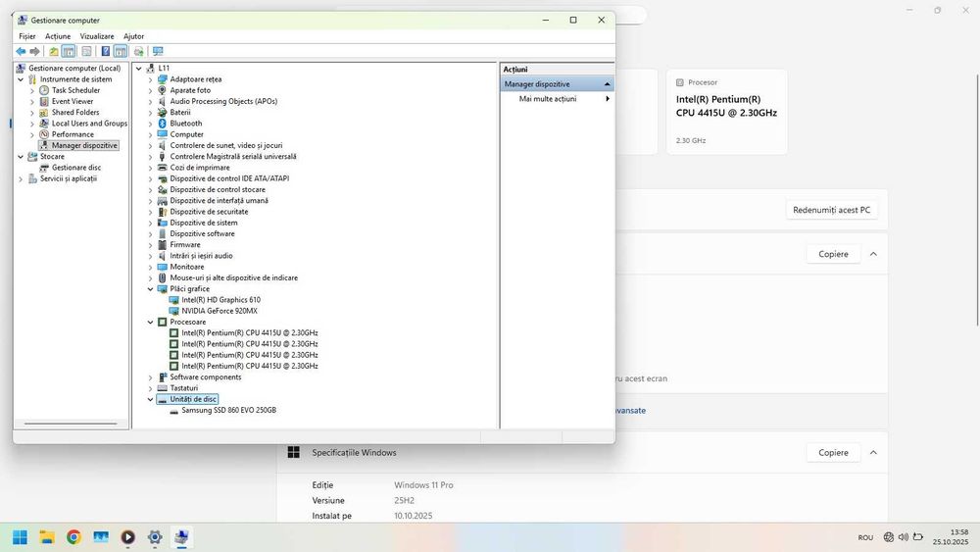Click the Scan for hardware changes monitor icon
The height and width of the screenshot is (552, 980).
click(158, 51)
